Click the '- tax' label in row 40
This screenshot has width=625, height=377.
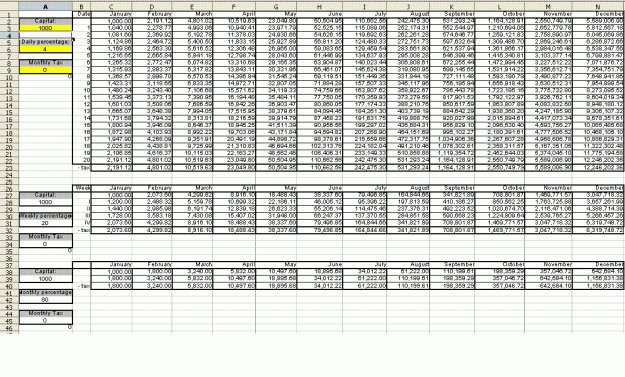82,286
